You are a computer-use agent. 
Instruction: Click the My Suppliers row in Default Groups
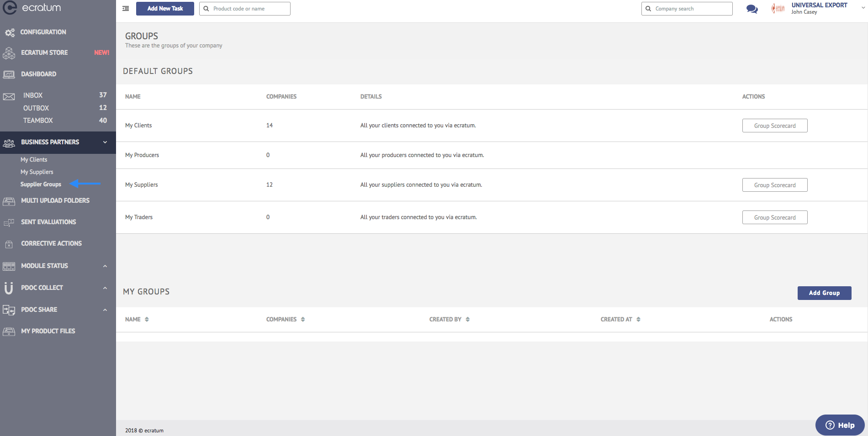coord(492,185)
